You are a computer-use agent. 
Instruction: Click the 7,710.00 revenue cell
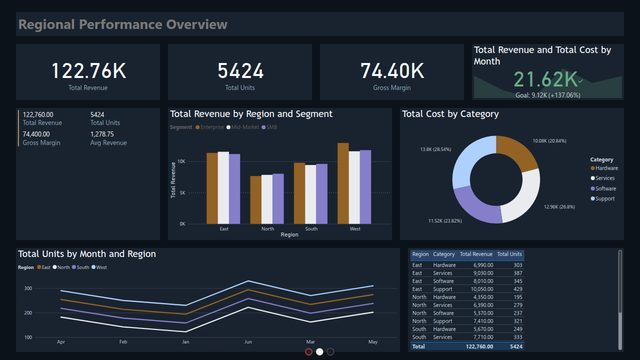coord(483,337)
